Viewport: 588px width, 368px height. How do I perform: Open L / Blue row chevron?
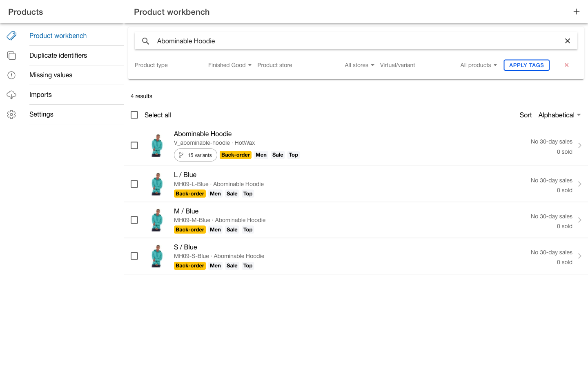[x=580, y=184]
